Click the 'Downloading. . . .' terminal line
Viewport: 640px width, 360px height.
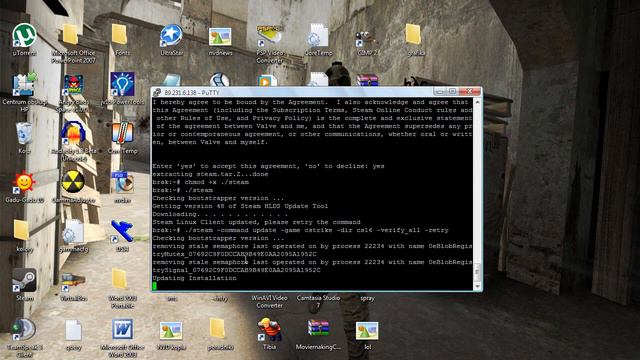click(x=220, y=214)
